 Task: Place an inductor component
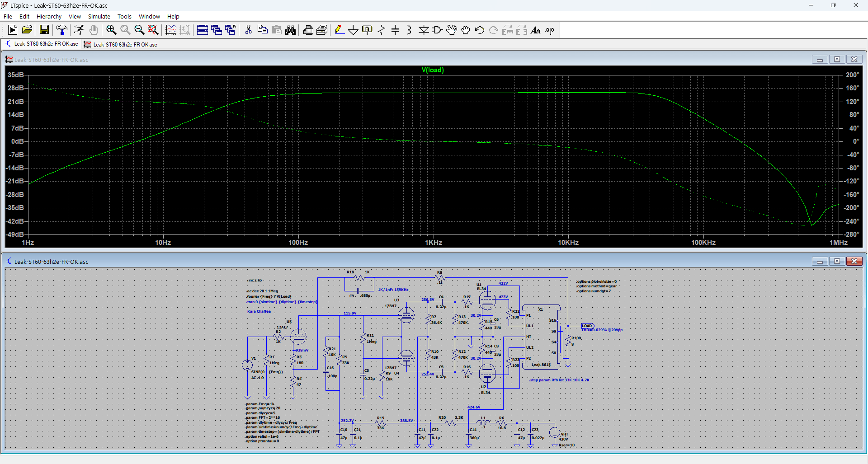point(409,30)
